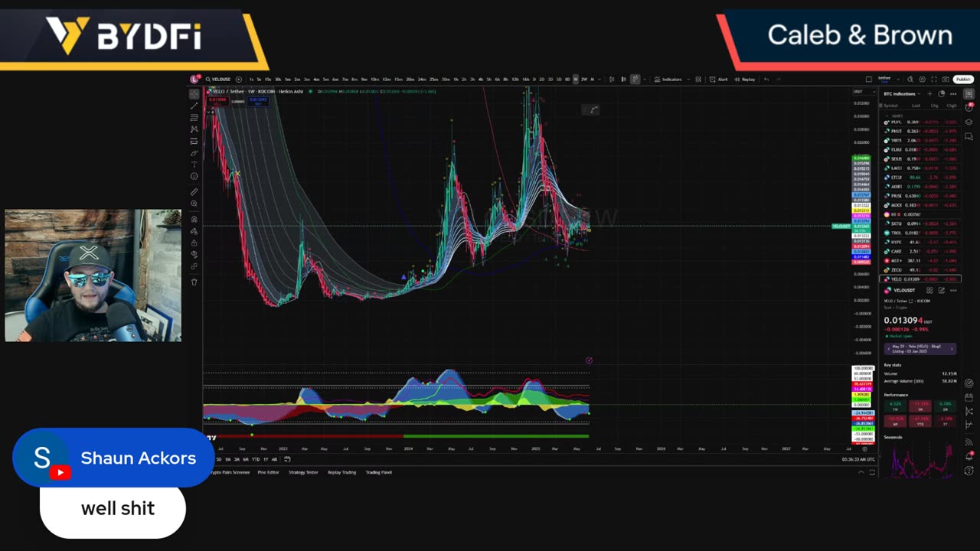Screen dimensions: 980x551
Task: Select the Heikin Ashi chart type icon
Action: (x=635, y=79)
